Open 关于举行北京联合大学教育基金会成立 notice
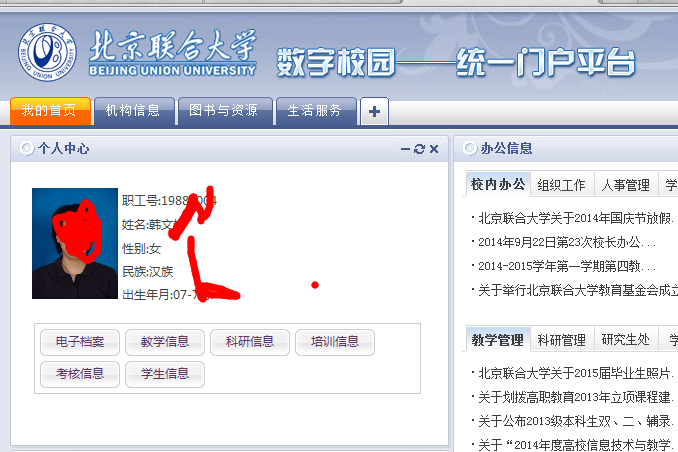678x452 pixels. 578,290
